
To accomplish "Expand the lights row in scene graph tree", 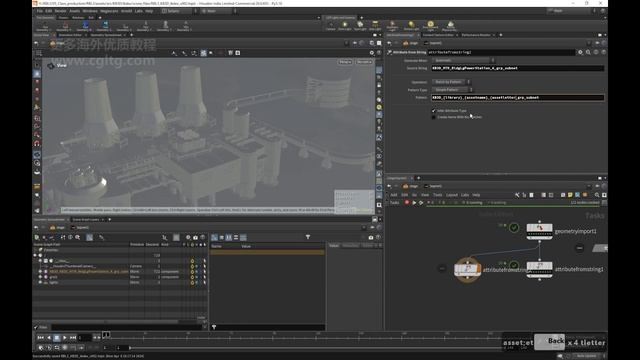I will tap(40, 282).
